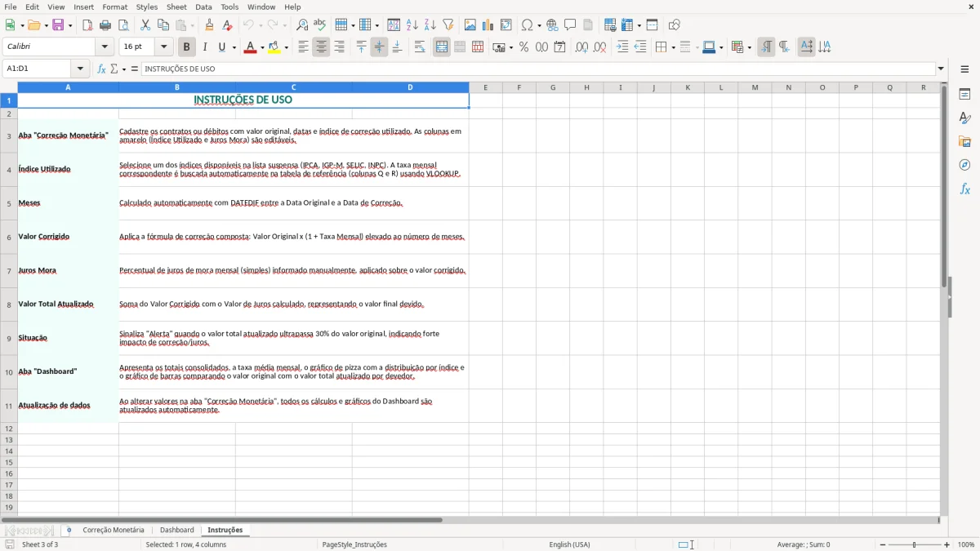Insert Pivot Table icon
The width and height of the screenshot is (980, 551).
pyautogui.click(x=506, y=25)
